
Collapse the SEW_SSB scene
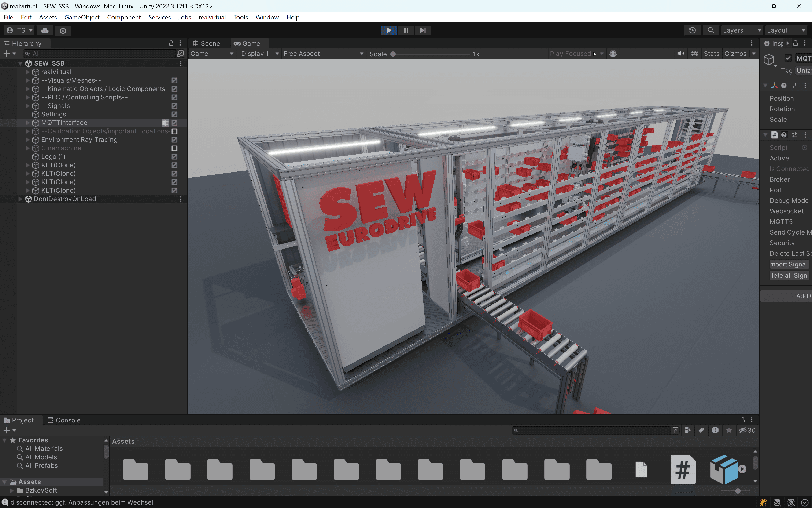(x=20, y=63)
